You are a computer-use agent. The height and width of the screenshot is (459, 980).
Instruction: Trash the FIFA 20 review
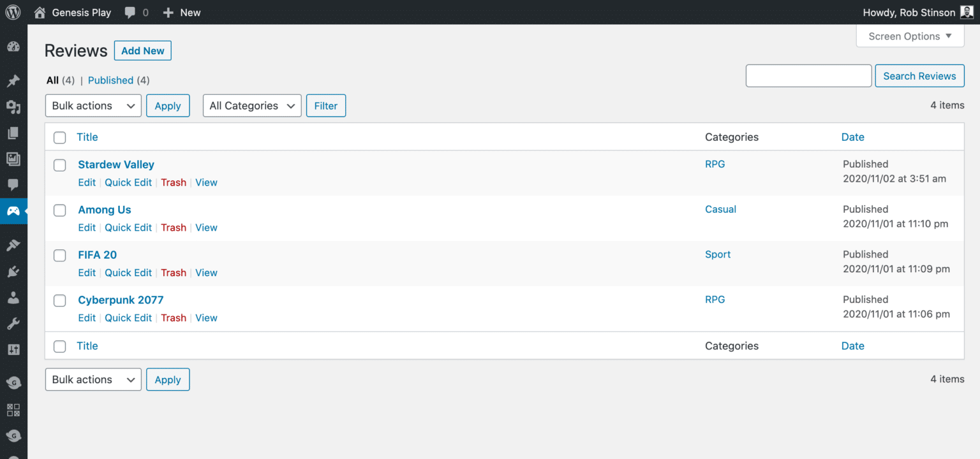[174, 272]
